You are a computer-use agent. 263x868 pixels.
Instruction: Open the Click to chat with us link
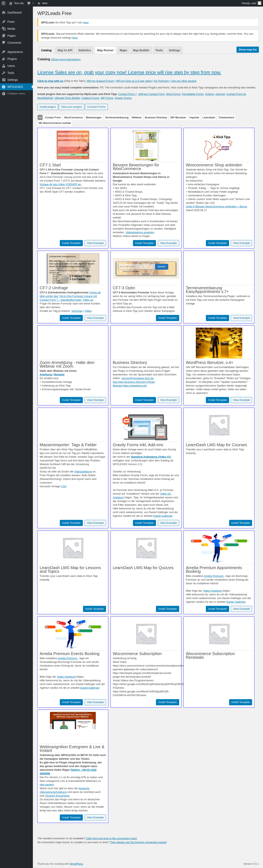[50, 81]
